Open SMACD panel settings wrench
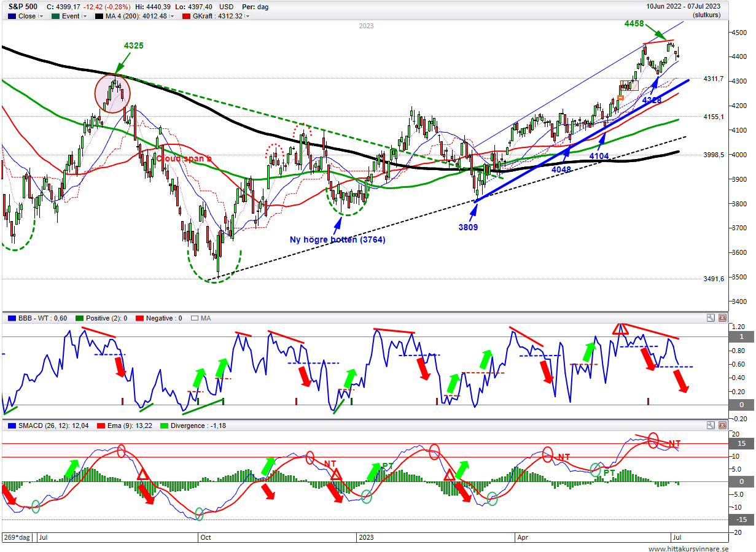 [x=711, y=425]
